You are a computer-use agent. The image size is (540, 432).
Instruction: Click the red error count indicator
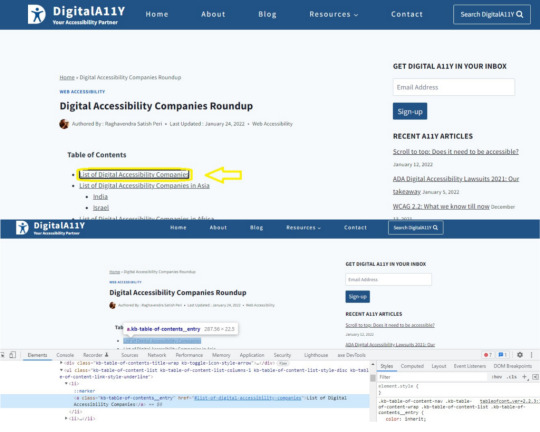coord(488,354)
